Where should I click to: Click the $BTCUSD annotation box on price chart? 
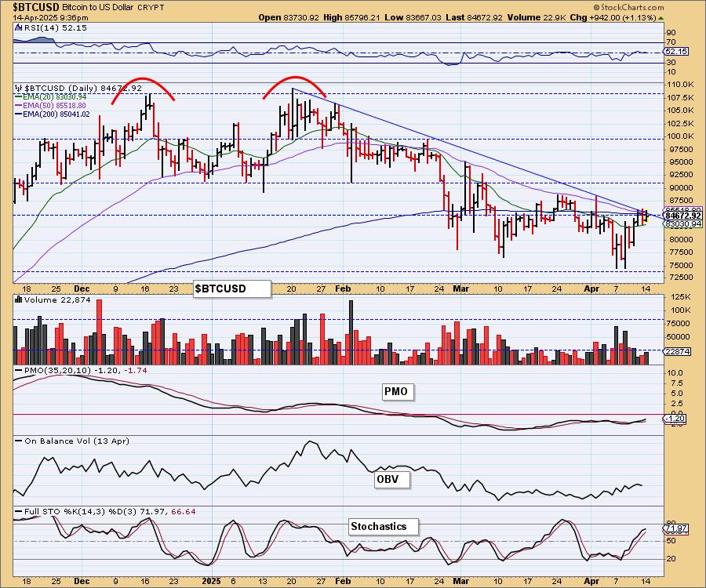click(x=232, y=289)
